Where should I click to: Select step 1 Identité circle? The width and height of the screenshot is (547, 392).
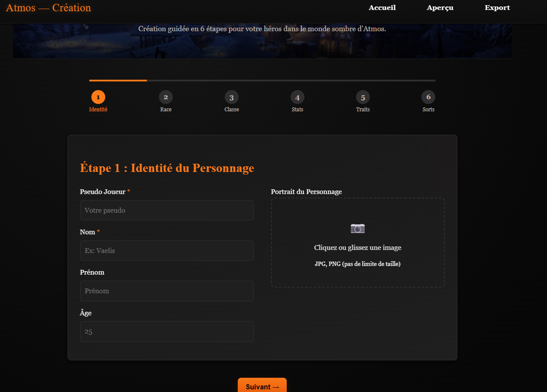(98, 97)
